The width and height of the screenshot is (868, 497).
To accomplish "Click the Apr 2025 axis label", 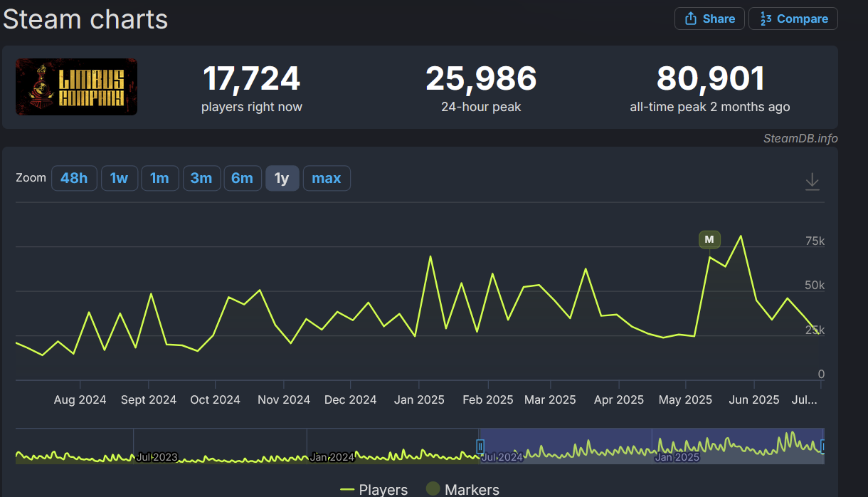I will (x=619, y=399).
